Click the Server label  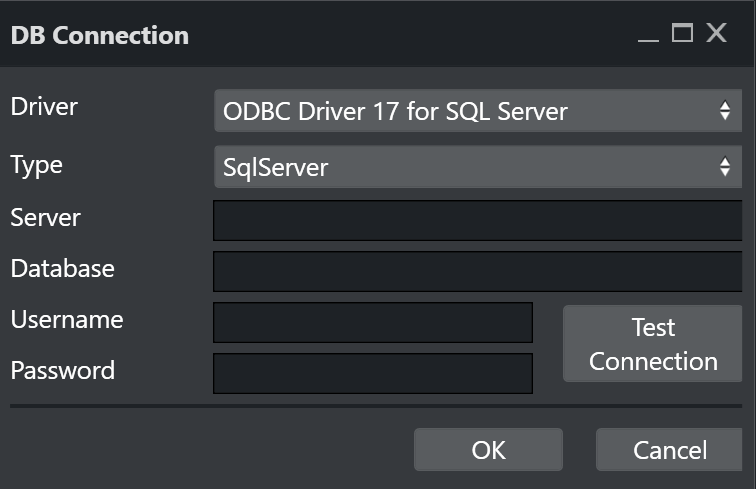(x=46, y=217)
